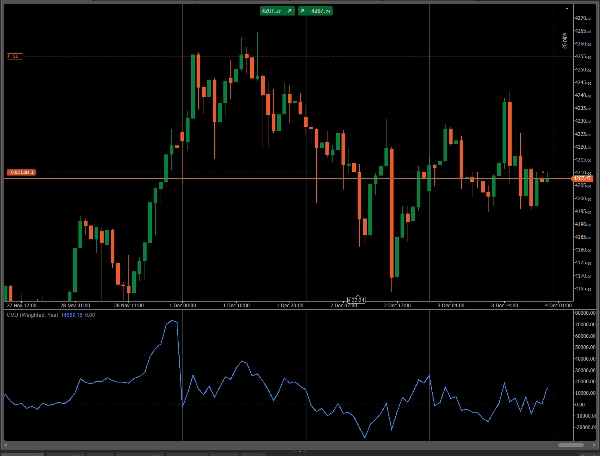Select the orange position label on left edge

pyautogui.click(x=21, y=173)
